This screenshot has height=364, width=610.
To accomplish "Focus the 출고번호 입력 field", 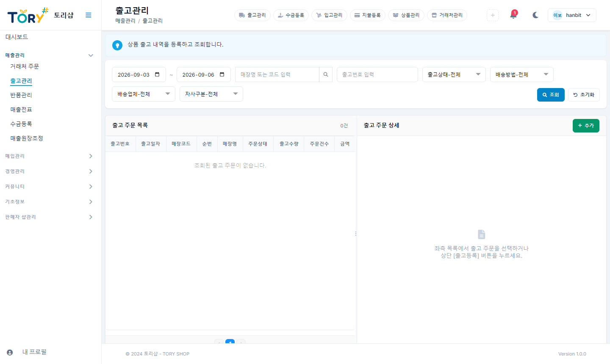I will coord(377,74).
